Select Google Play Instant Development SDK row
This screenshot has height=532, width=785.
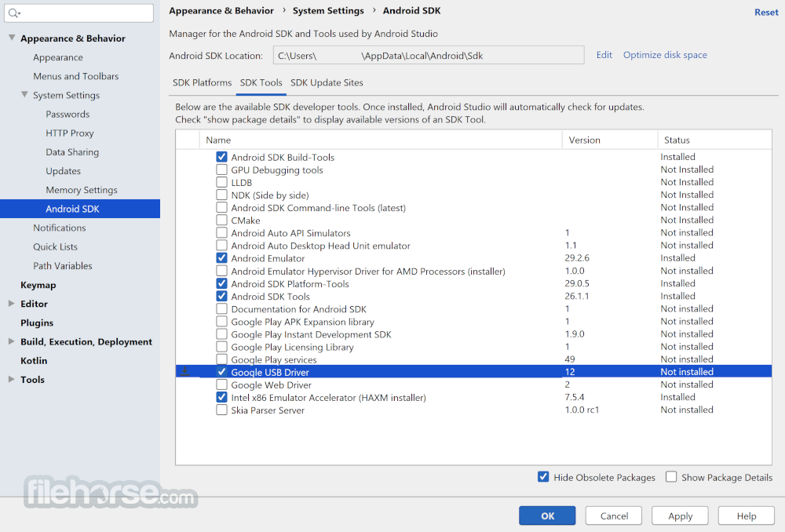tap(473, 334)
